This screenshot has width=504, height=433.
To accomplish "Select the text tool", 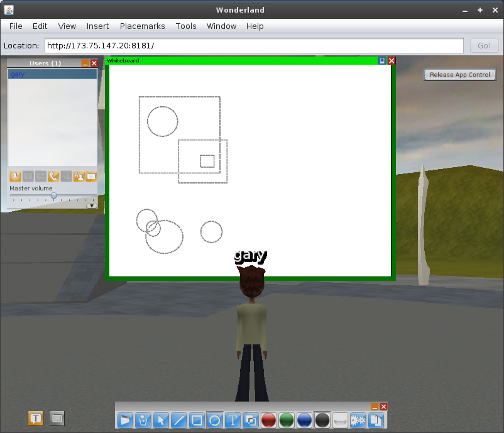I will pyautogui.click(x=233, y=420).
